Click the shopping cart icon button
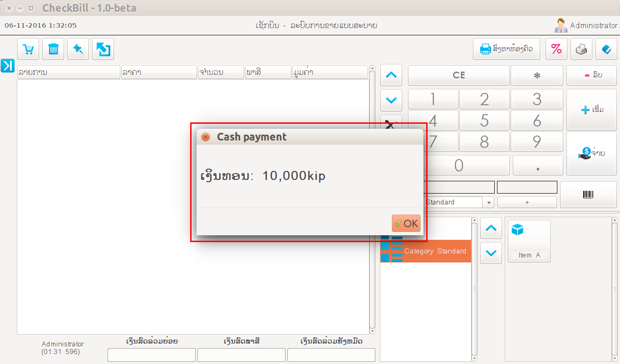The image size is (620, 364). coord(29,49)
